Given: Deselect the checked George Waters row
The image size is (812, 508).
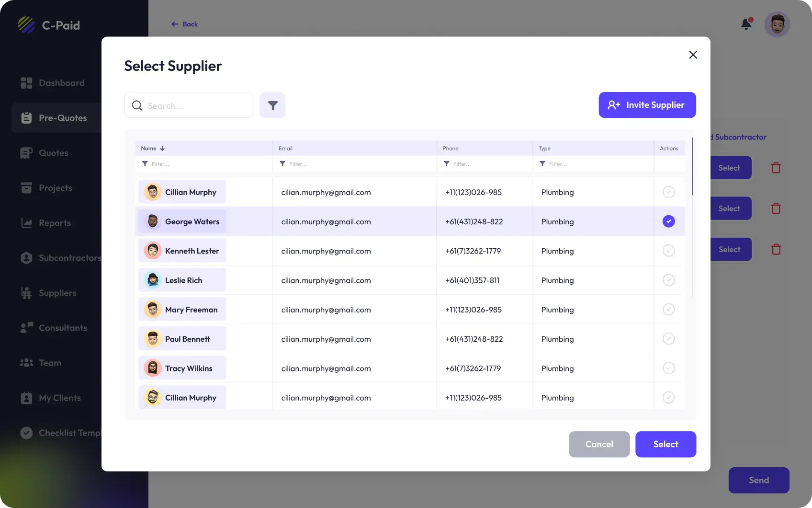Looking at the screenshot, I should (668, 221).
